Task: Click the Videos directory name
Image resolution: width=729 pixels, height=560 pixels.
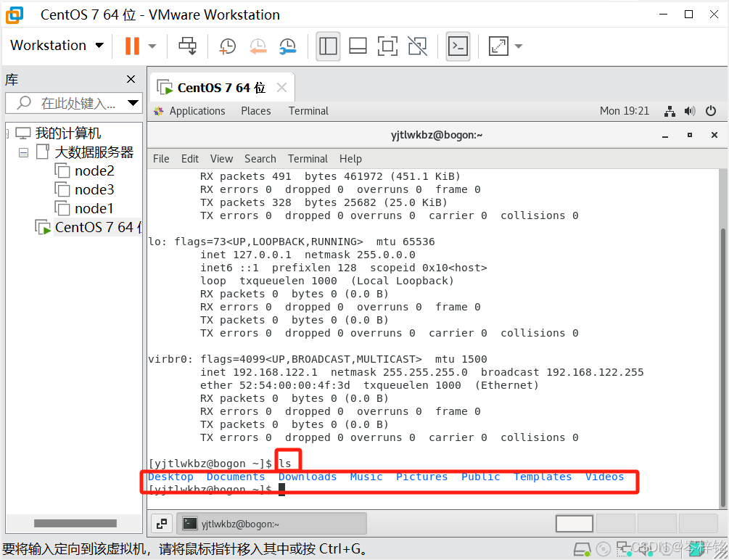Action: 604,477
